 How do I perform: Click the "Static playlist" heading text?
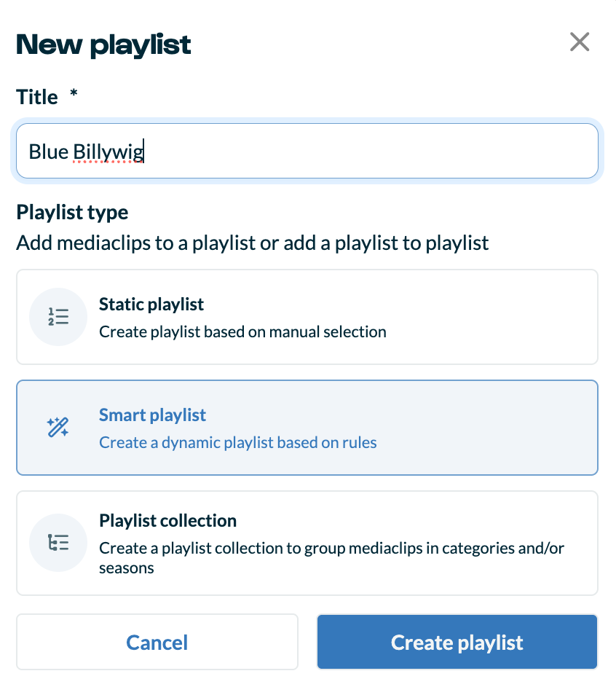pos(151,305)
